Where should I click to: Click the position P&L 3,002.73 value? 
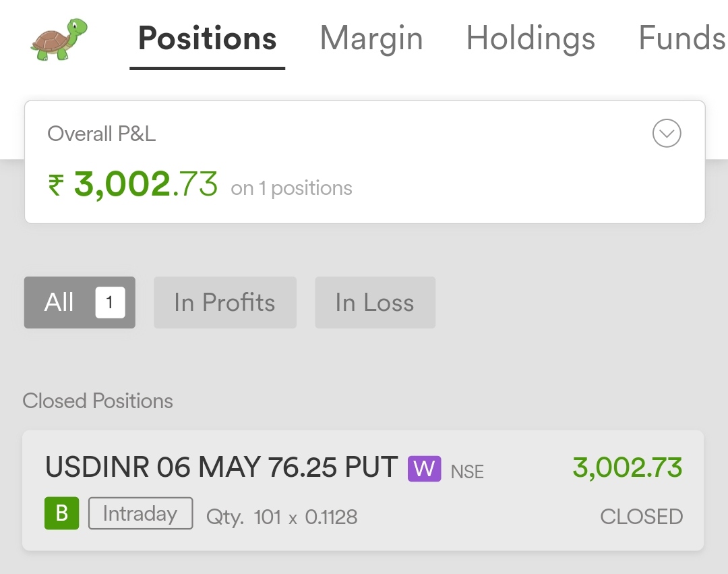tap(628, 467)
